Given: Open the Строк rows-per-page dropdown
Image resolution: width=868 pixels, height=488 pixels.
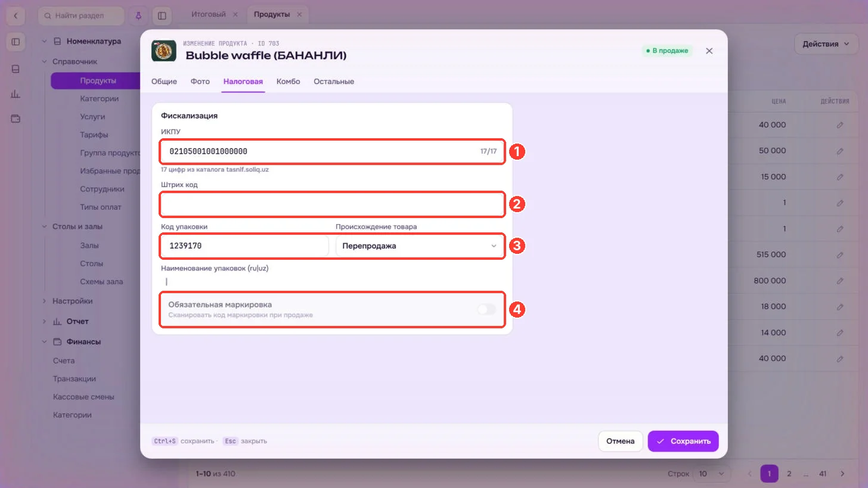Looking at the screenshot, I should (711, 474).
